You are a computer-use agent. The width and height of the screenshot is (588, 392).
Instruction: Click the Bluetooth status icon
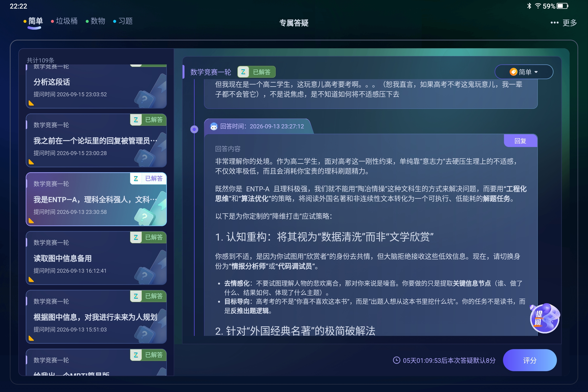tap(529, 6)
